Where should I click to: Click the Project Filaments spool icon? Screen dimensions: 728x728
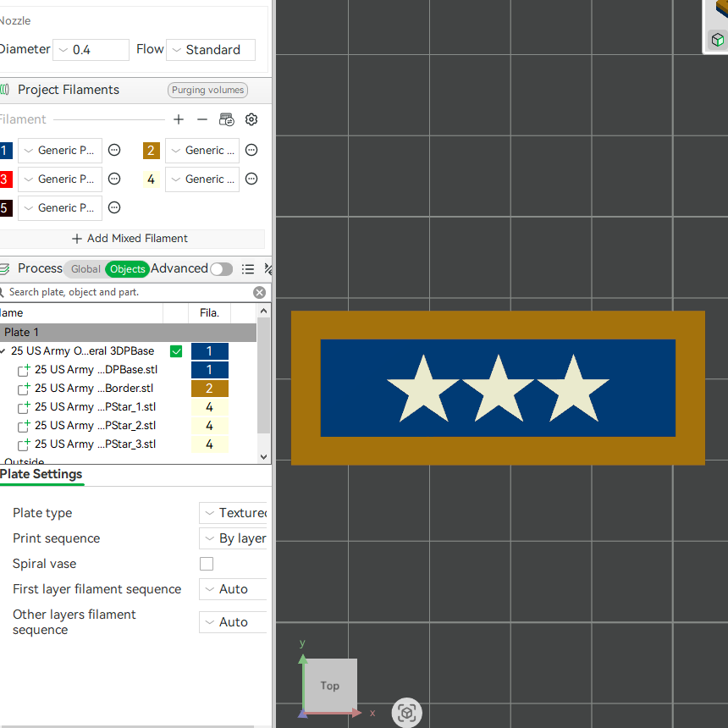4,90
